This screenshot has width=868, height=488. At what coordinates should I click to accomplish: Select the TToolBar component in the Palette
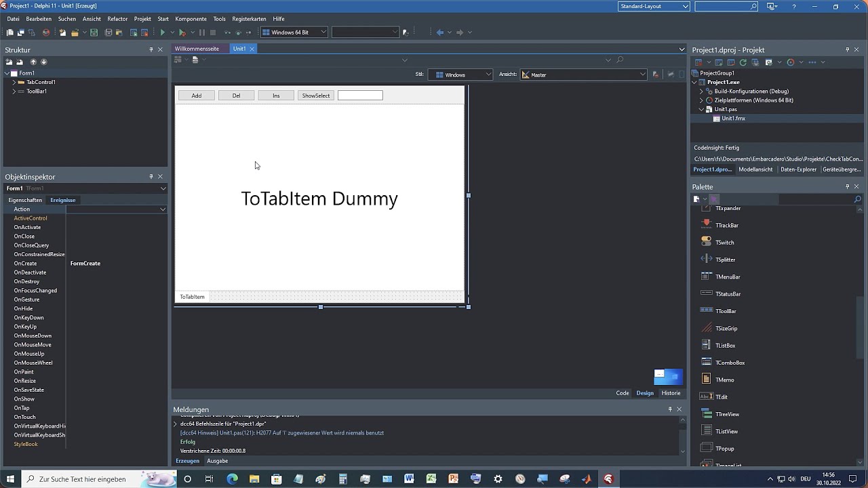tap(726, 311)
